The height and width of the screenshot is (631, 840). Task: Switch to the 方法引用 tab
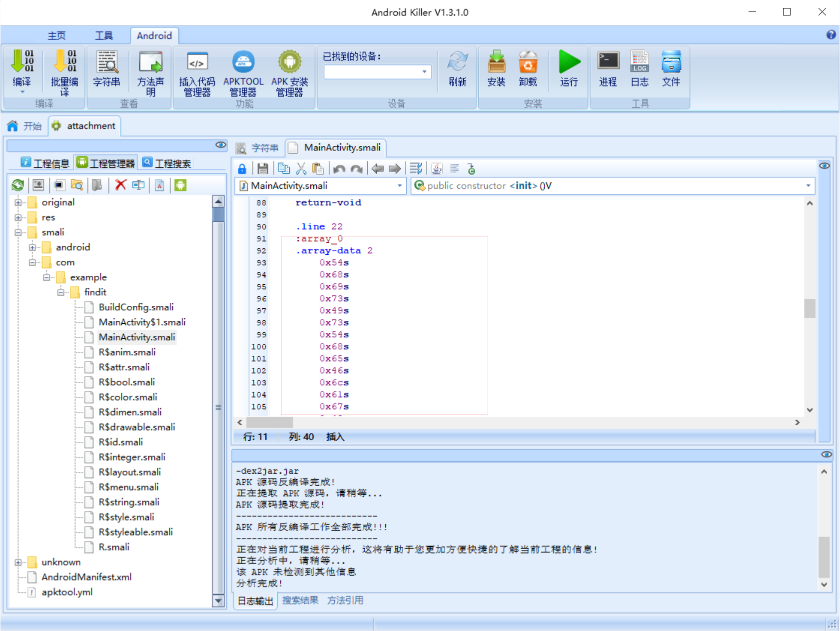tap(345, 600)
